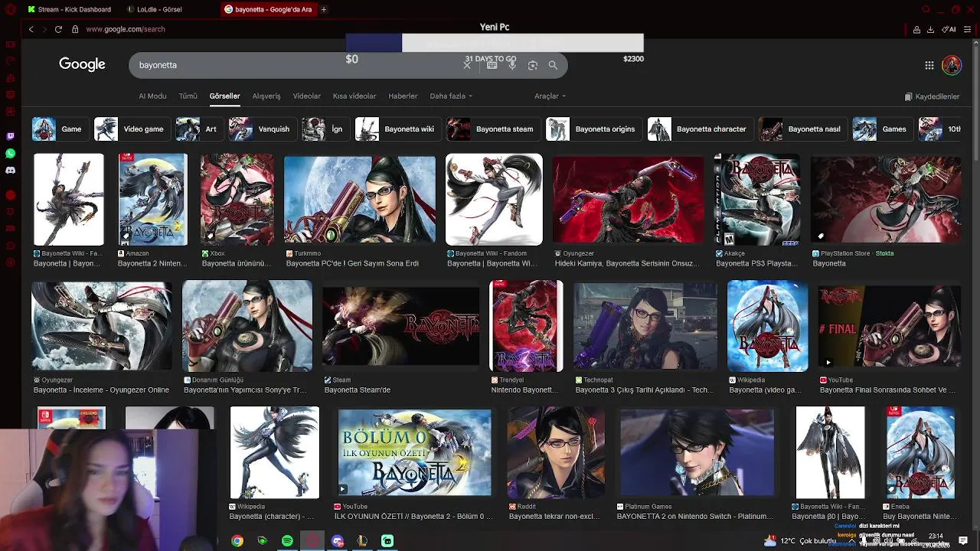Open the Daha fazla dropdown
Image resolution: width=980 pixels, height=551 pixels.
point(451,96)
